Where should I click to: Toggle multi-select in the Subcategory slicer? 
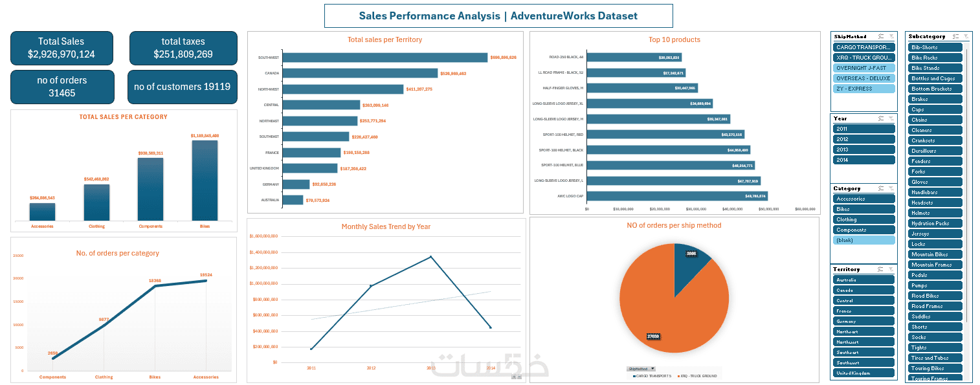pos(956,37)
